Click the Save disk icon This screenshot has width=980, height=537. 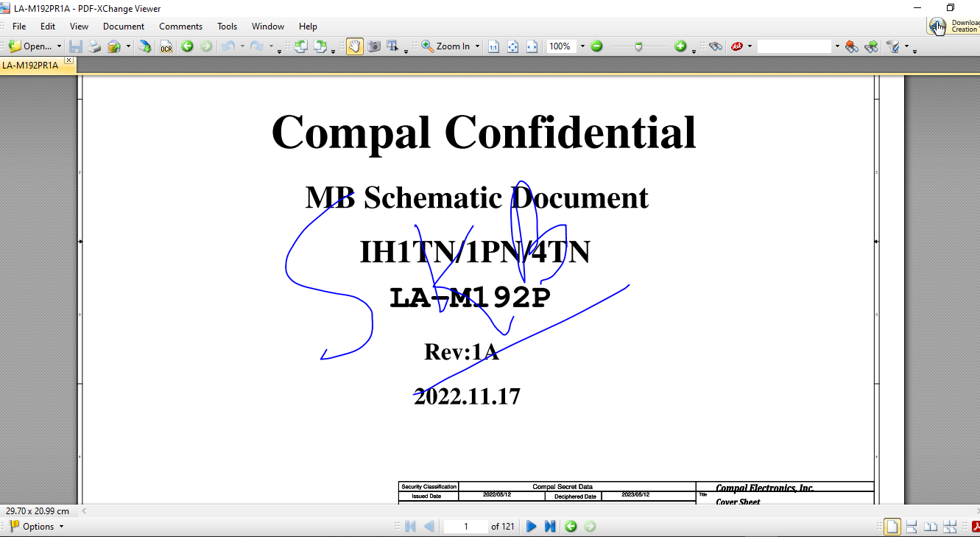pos(76,46)
